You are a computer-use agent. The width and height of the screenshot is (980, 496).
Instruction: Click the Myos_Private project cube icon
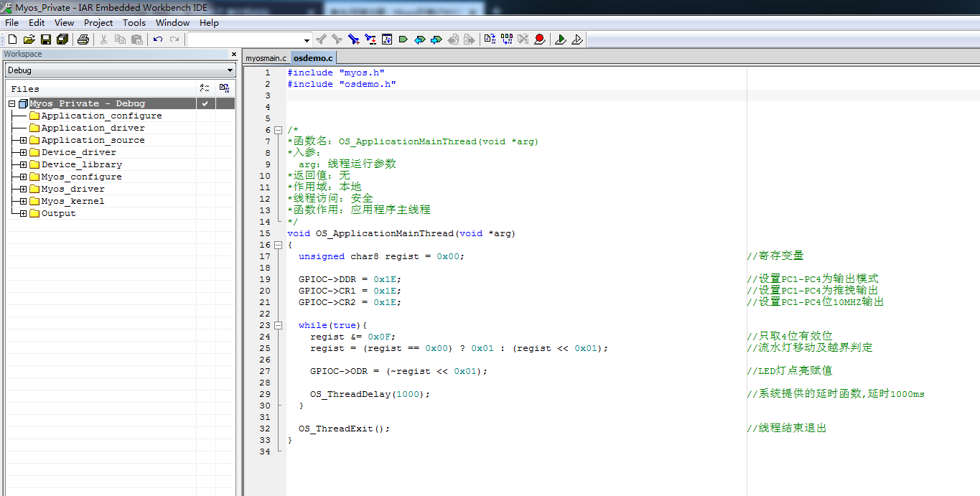pyautogui.click(x=23, y=103)
